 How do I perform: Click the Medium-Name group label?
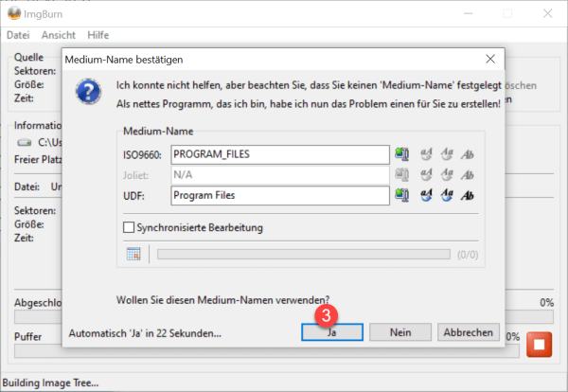point(158,132)
